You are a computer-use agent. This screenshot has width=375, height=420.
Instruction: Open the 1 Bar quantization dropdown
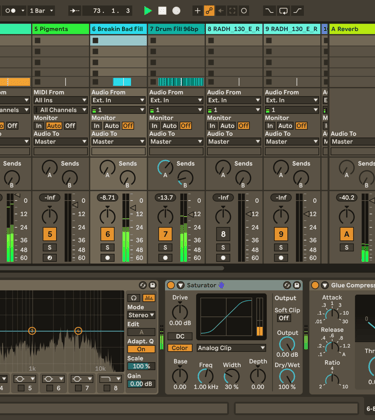click(41, 11)
